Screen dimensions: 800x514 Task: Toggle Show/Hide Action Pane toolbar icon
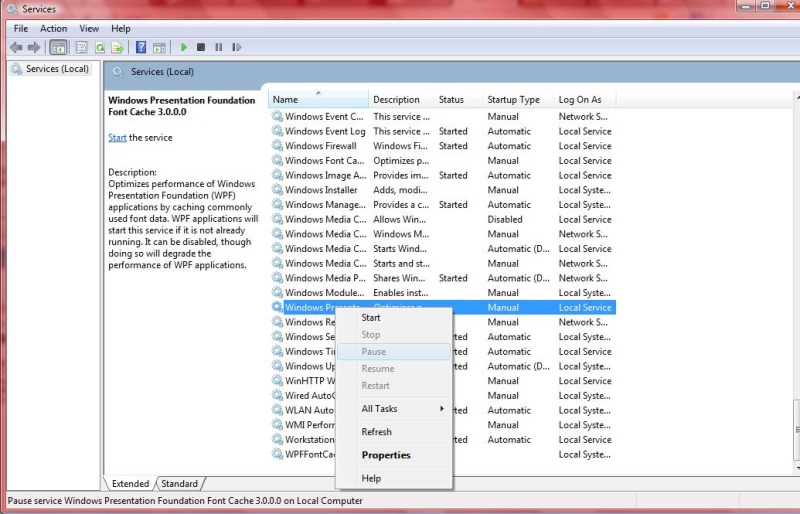[x=159, y=47]
